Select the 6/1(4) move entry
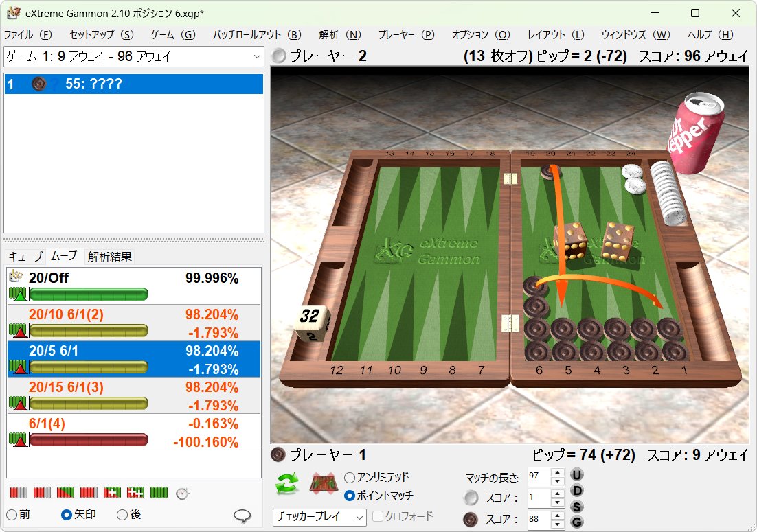The width and height of the screenshot is (757, 532). pyautogui.click(x=134, y=432)
